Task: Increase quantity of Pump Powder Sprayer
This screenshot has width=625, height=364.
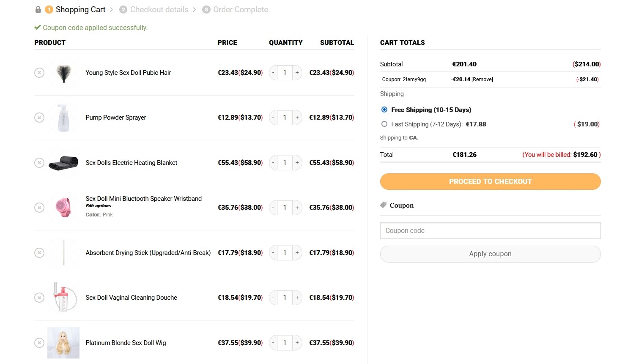Action: [297, 118]
